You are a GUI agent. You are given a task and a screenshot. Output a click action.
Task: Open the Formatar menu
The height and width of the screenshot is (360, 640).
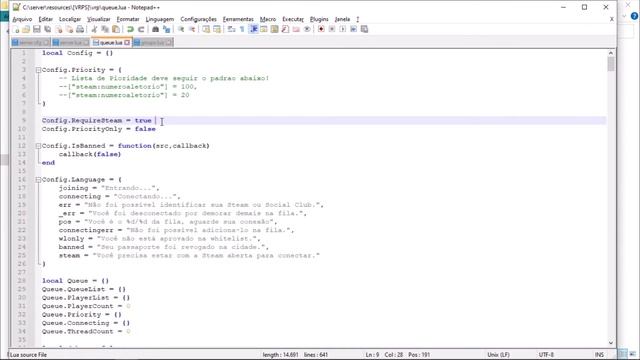[x=128, y=19]
